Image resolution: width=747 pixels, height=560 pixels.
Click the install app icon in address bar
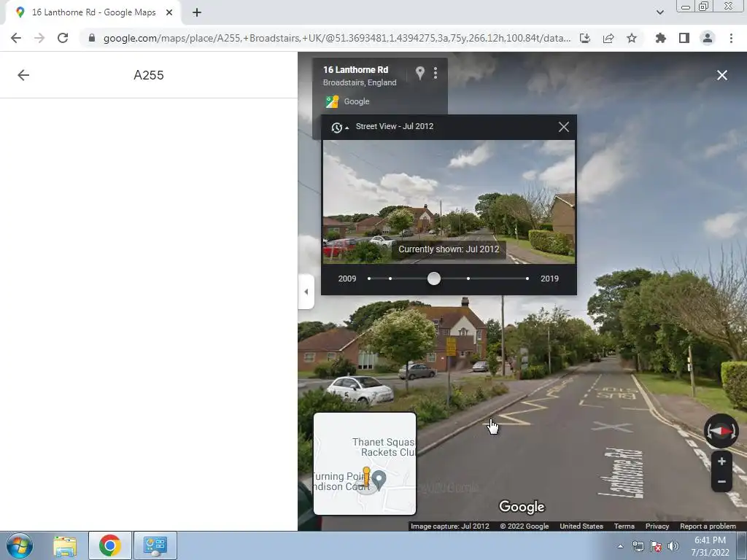[585, 38]
